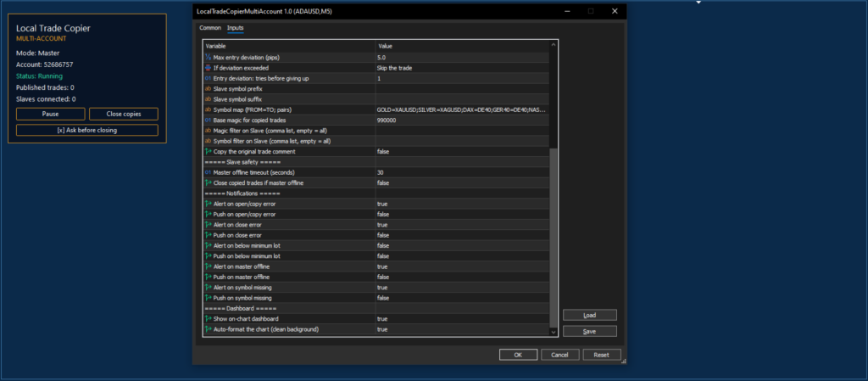Click the Max entry deviation row icon
The image size is (868, 381).
(209, 57)
